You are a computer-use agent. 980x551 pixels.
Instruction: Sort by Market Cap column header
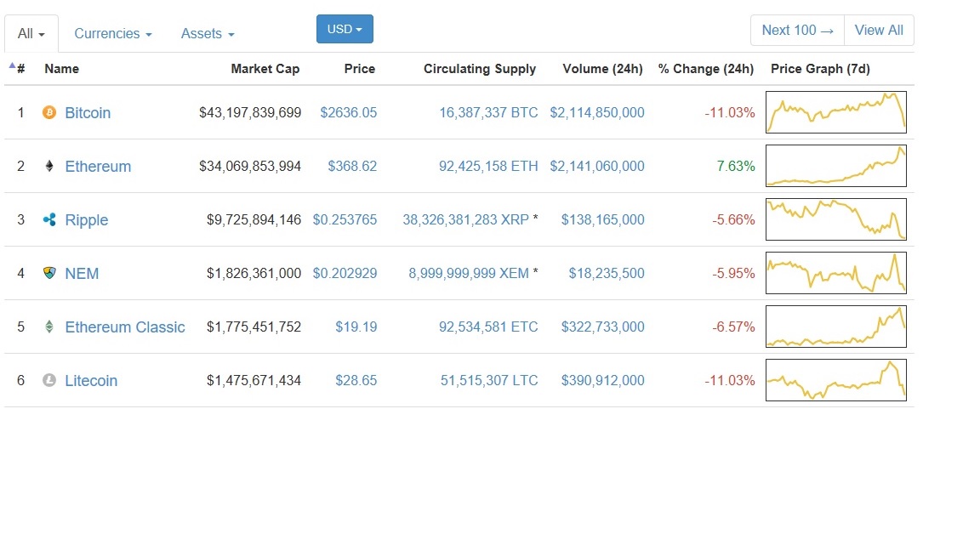coord(265,69)
